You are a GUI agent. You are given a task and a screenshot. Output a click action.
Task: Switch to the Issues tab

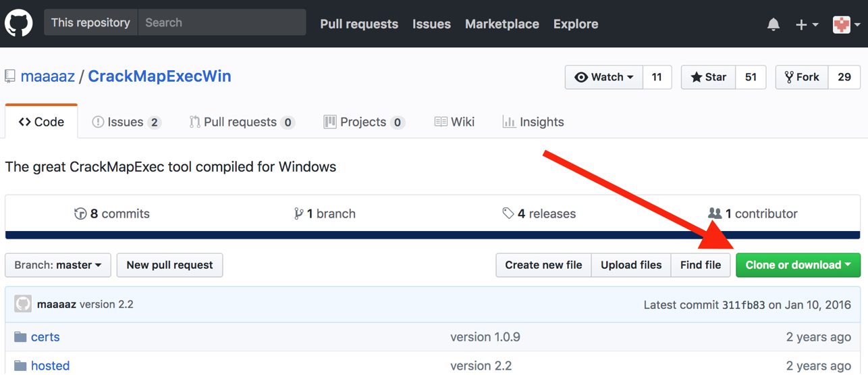coord(126,122)
